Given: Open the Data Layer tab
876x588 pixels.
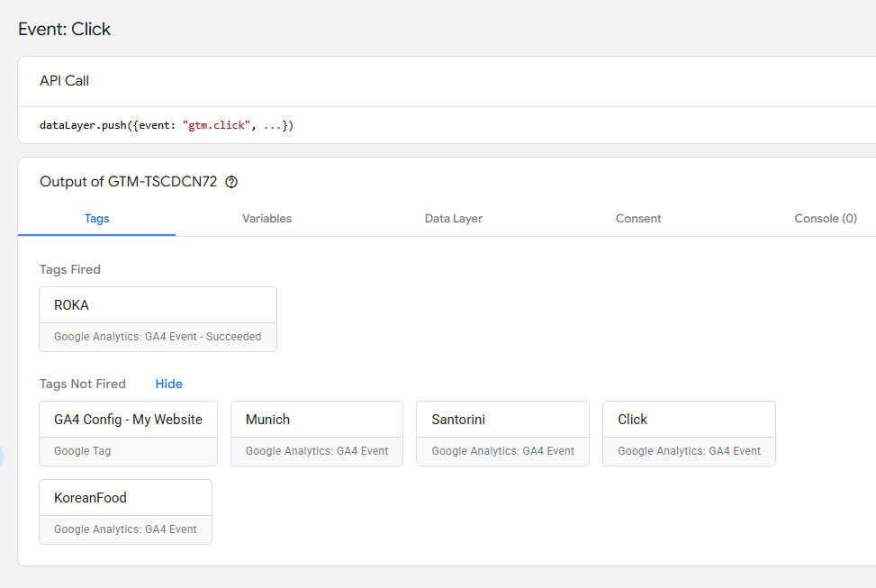Looking at the screenshot, I should (x=454, y=219).
